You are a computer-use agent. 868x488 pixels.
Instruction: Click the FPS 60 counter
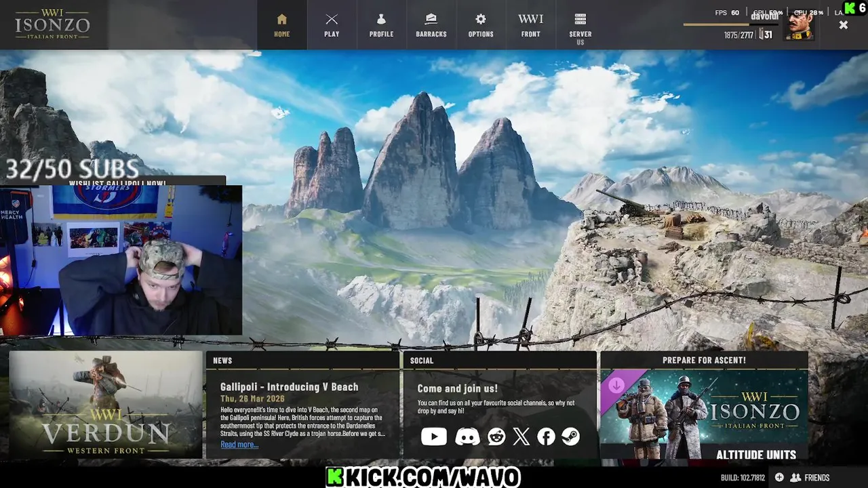point(727,13)
